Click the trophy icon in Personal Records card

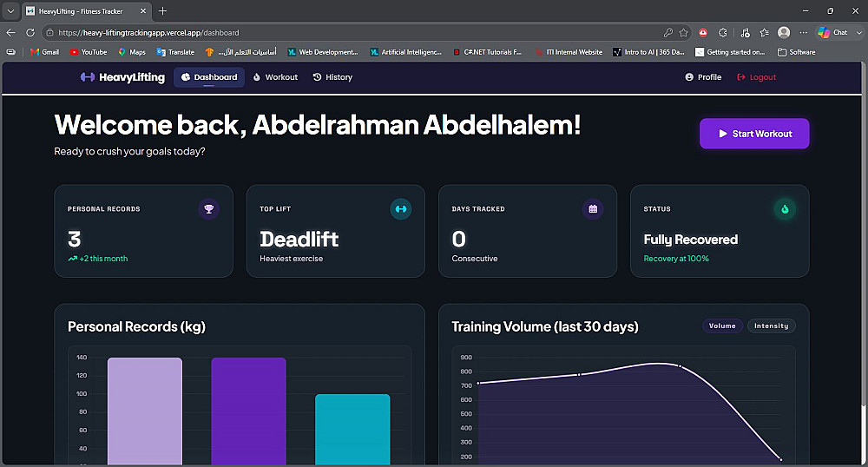coord(208,209)
